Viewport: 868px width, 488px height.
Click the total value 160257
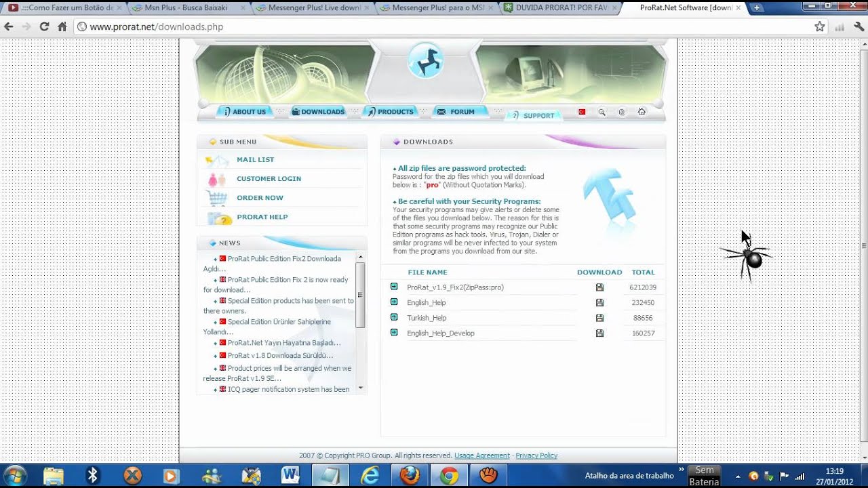point(642,333)
